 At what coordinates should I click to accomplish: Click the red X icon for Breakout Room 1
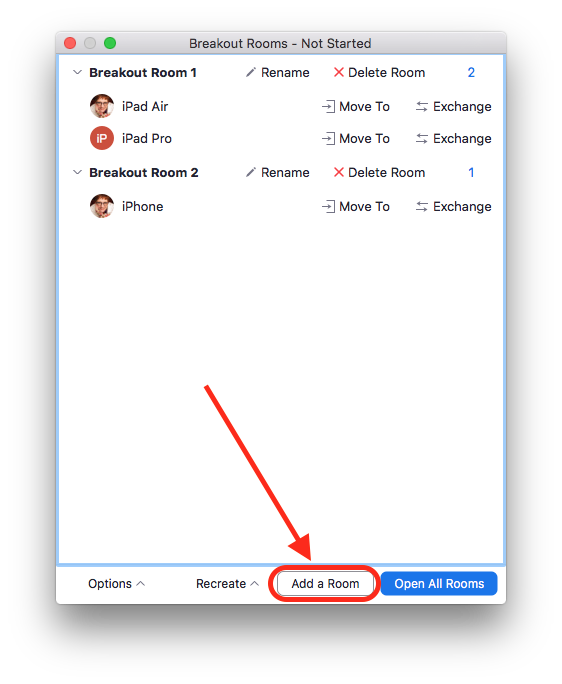(x=339, y=72)
